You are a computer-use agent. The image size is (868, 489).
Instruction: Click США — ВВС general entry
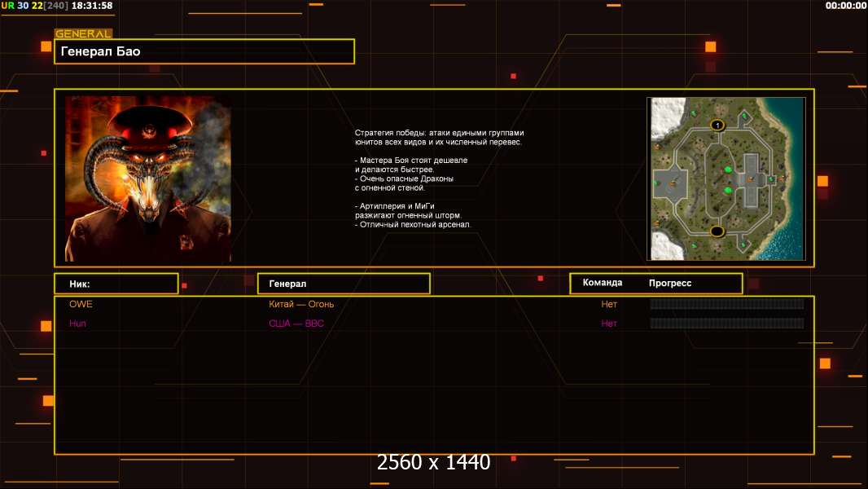tap(296, 324)
